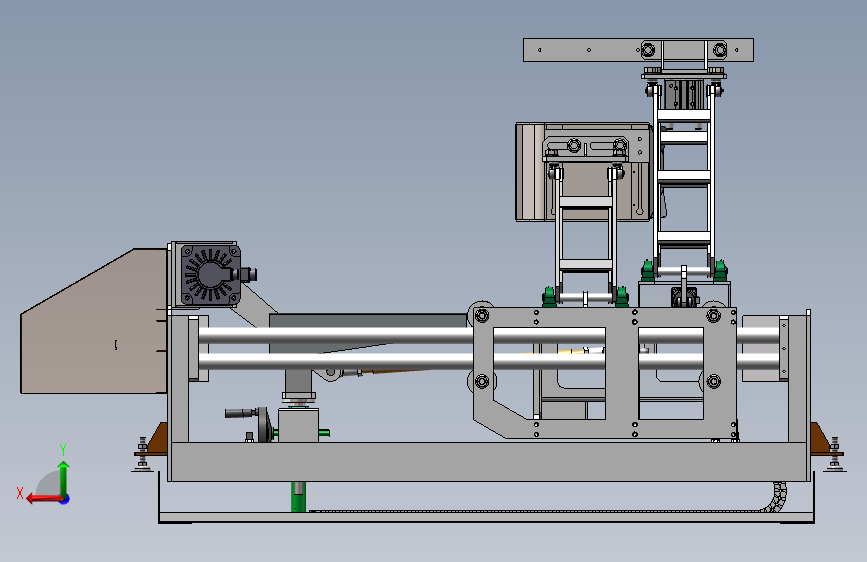Select the left leveling foot

coord(143,455)
